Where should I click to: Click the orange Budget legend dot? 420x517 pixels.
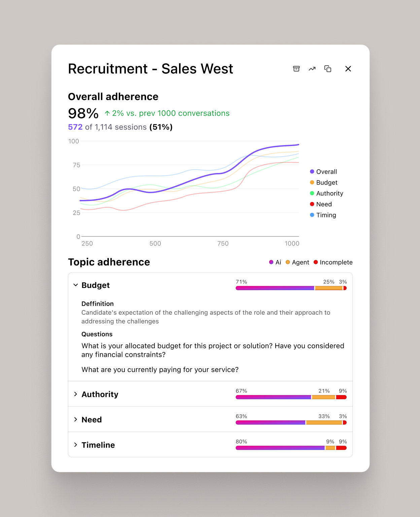[x=312, y=182]
